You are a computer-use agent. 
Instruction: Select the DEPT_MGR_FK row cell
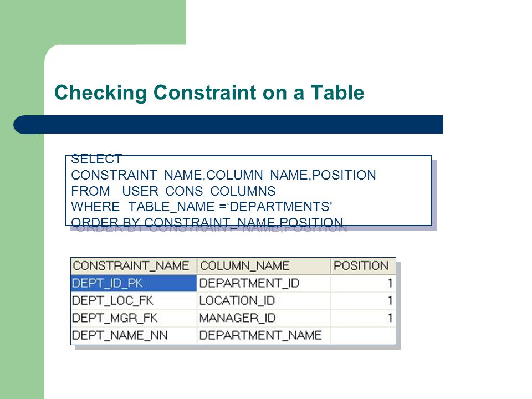134,318
